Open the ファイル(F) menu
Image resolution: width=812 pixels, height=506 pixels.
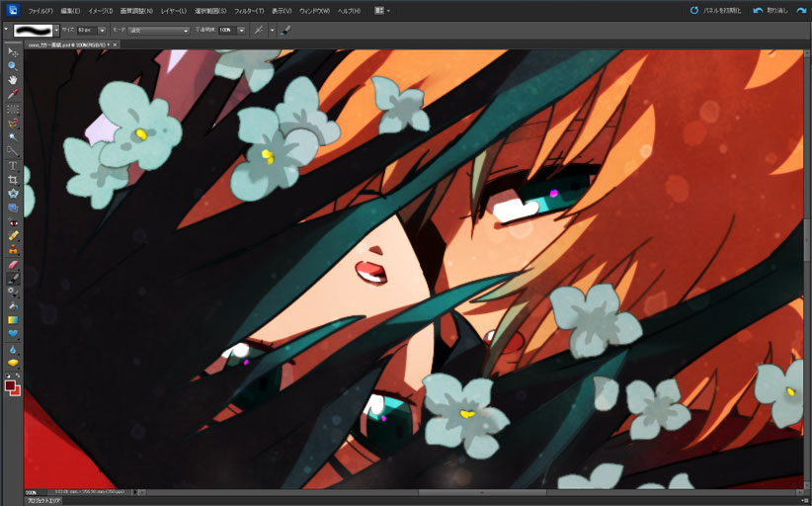[x=41, y=10]
